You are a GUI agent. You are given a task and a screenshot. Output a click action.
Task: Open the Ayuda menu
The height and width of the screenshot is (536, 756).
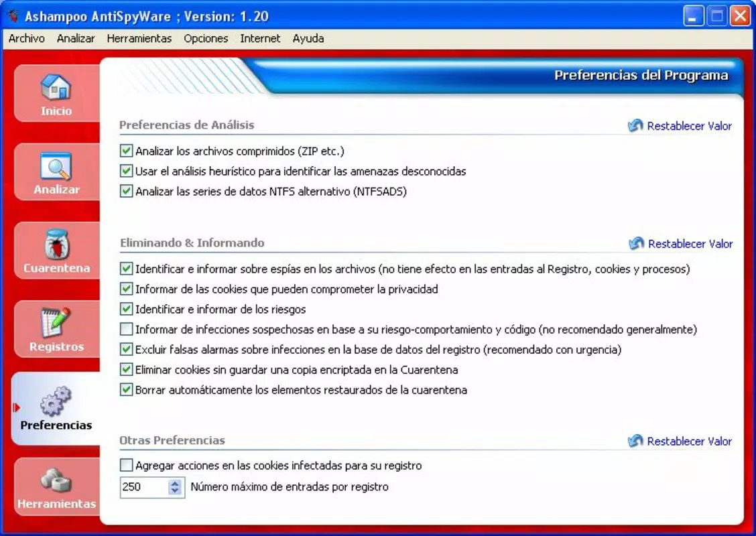[x=308, y=39]
